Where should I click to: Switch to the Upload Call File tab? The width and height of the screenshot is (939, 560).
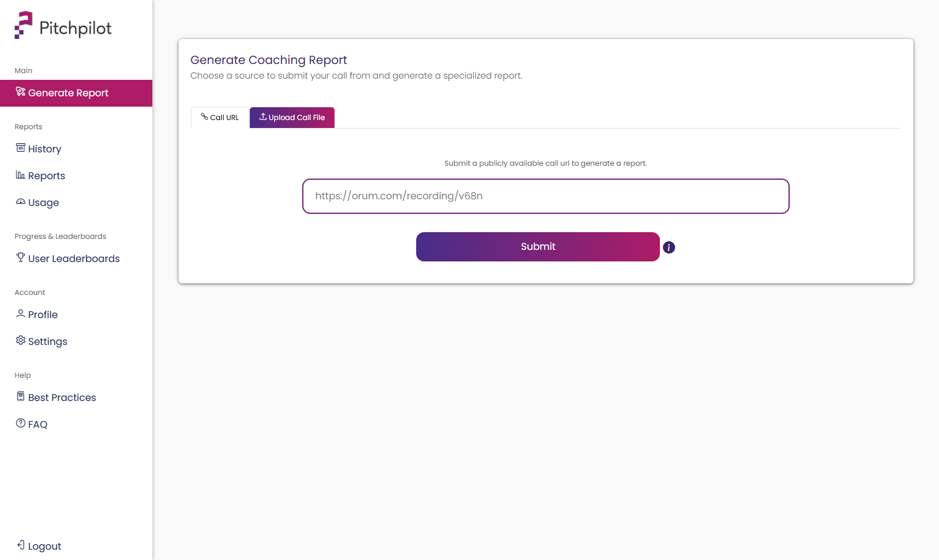pos(292,118)
